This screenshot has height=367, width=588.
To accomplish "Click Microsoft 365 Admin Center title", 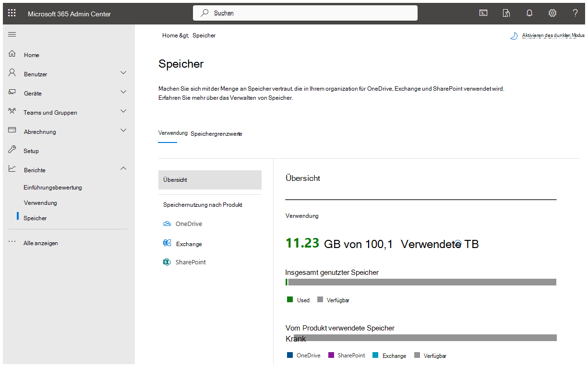I will pyautogui.click(x=69, y=14).
